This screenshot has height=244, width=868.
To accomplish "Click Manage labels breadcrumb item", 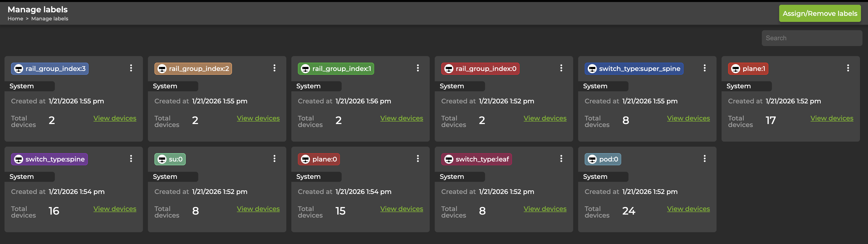I will coord(50,19).
